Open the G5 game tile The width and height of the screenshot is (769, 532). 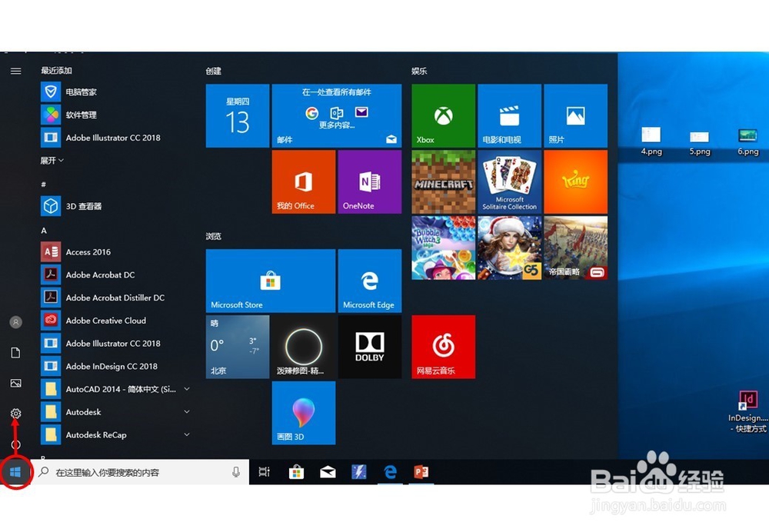coord(510,248)
